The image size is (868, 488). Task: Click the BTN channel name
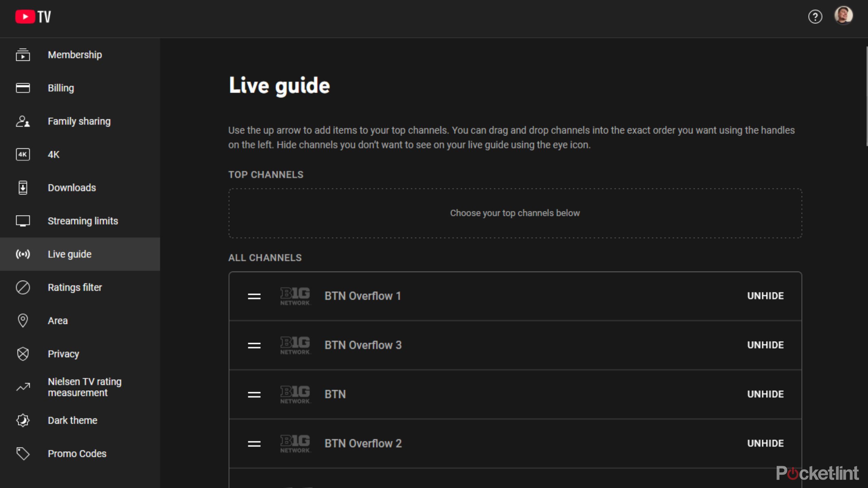335,394
